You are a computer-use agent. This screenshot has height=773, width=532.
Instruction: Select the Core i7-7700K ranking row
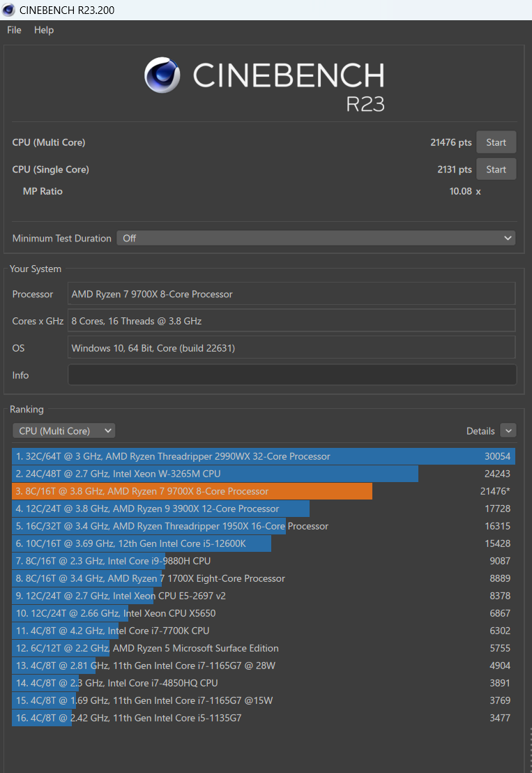coord(264,631)
